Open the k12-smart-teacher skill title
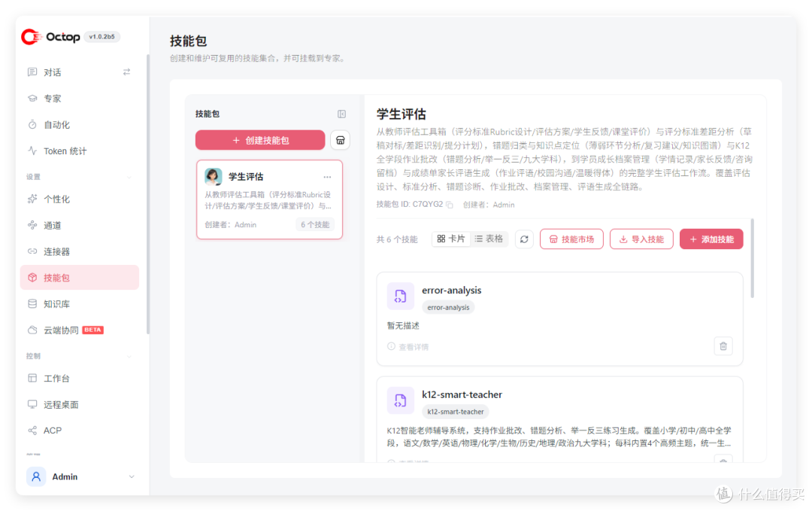Viewport: 812px width, 511px height. point(462,394)
